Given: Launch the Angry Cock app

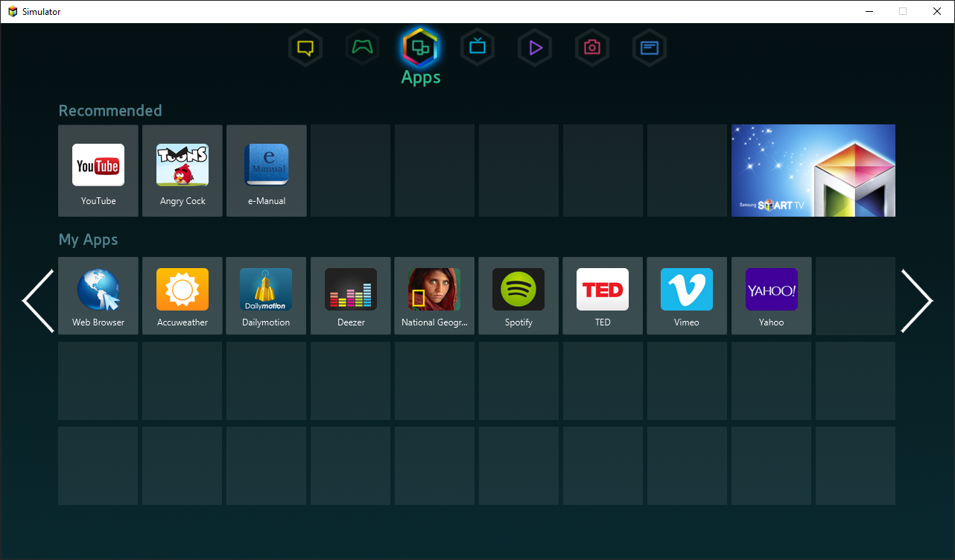Looking at the screenshot, I should click(x=183, y=171).
